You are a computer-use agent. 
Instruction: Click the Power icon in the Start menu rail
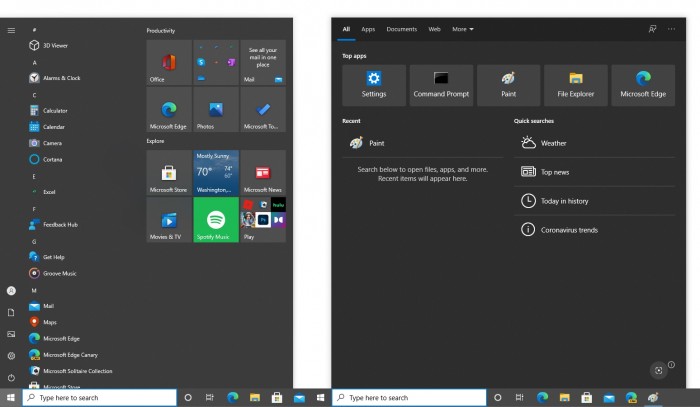pyautogui.click(x=11, y=377)
